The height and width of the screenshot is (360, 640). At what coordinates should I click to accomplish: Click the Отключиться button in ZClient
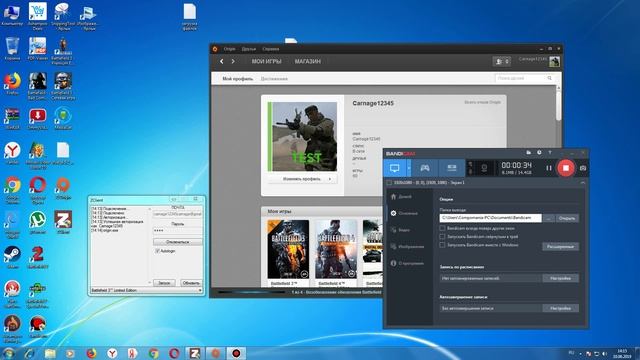(x=178, y=242)
